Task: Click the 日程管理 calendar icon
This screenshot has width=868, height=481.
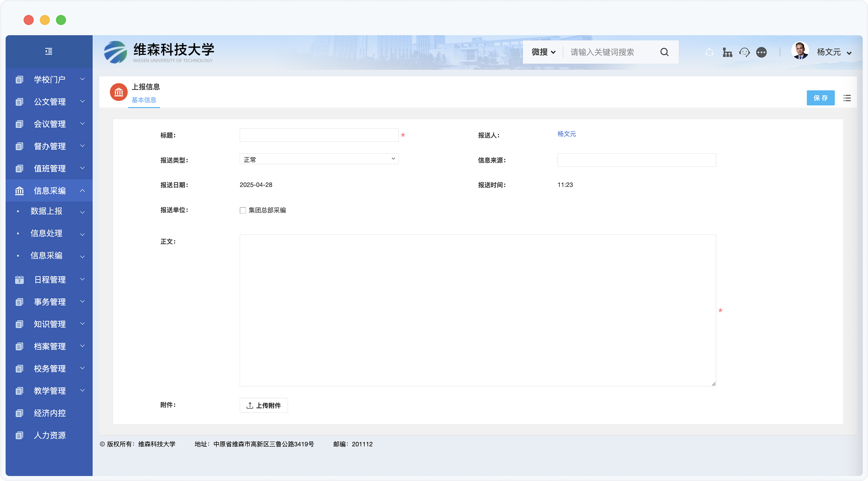Action: click(x=20, y=280)
